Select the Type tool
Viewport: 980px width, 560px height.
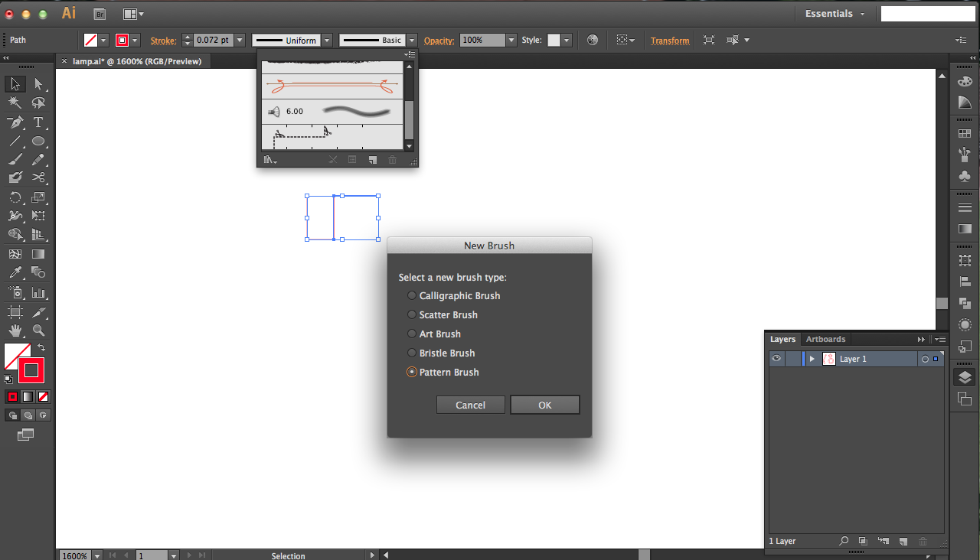38,122
